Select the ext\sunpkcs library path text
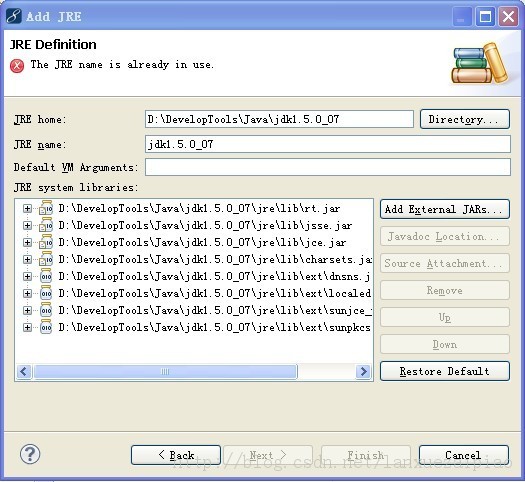The height and width of the screenshot is (482, 525). coord(215,327)
